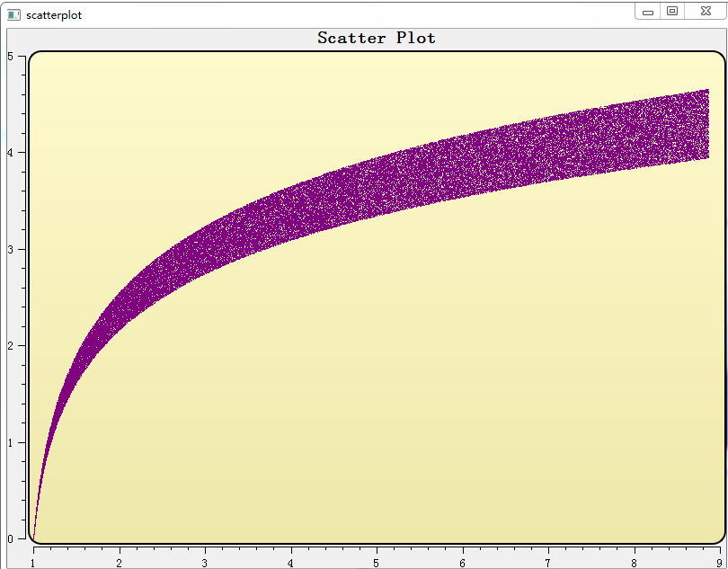Click the x-axis tick label 9
This screenshot has width=728, height=569.
pyautogui.click(x=719, y=563)
